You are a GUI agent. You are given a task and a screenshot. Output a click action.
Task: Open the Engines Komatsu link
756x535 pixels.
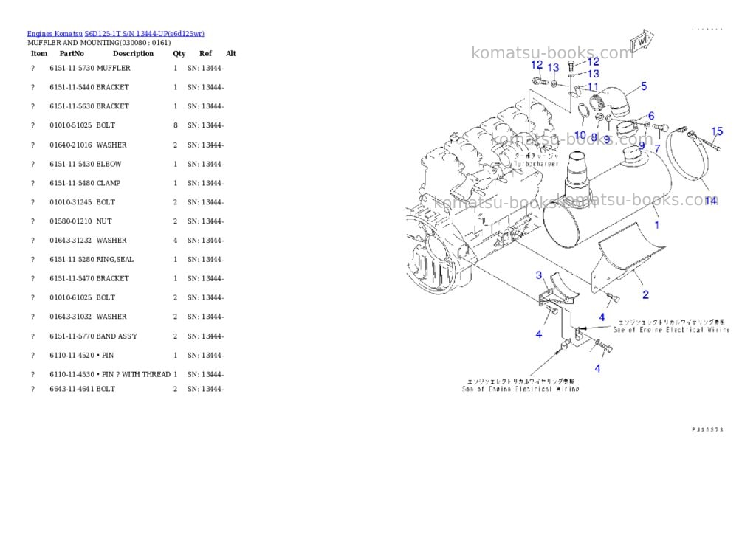point(55,34)
